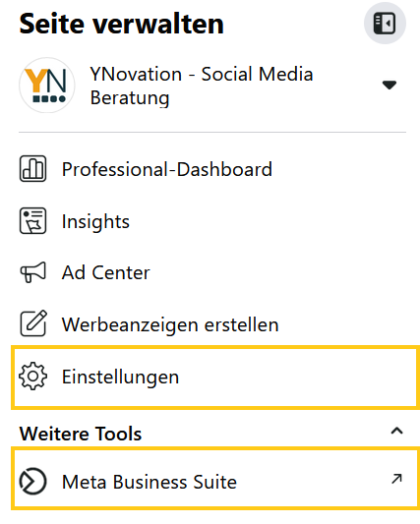Viewport: 420px width, 524px height.
Task: Click the Seite verwalten heading
Action: click(121, 24)
